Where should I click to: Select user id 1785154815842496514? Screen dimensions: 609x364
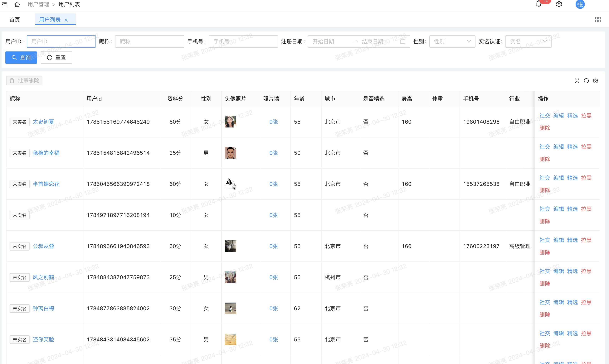[118, 153]
